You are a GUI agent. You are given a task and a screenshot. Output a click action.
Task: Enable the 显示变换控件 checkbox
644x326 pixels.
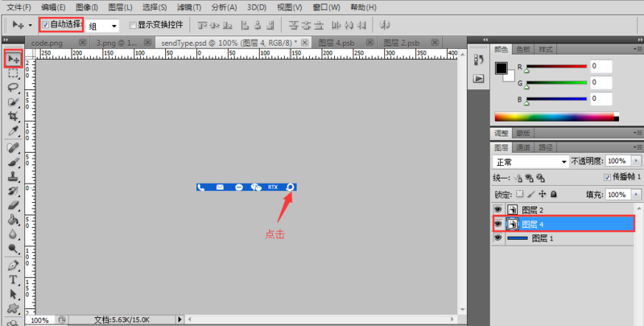click(133, 26)
